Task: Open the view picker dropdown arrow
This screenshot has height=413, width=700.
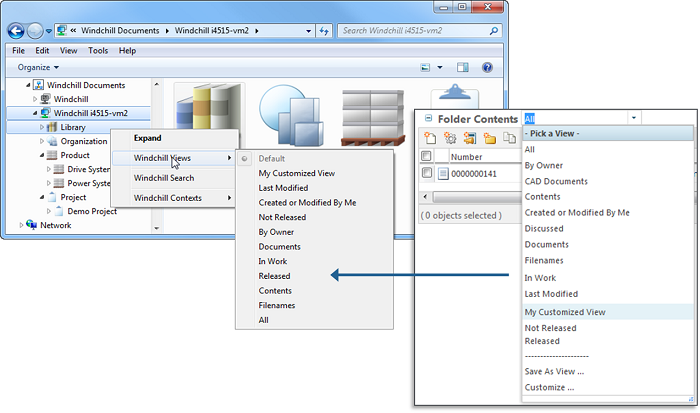Action: (x=633, y=118)
